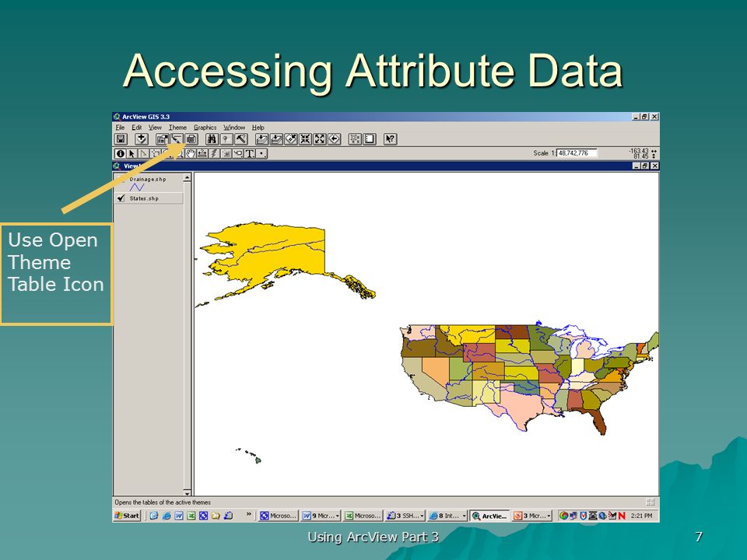Image resolution: width=747 pixels, height=560 pixels.
Task: Open Theme Properties from the toolbar
Action: 163,139
